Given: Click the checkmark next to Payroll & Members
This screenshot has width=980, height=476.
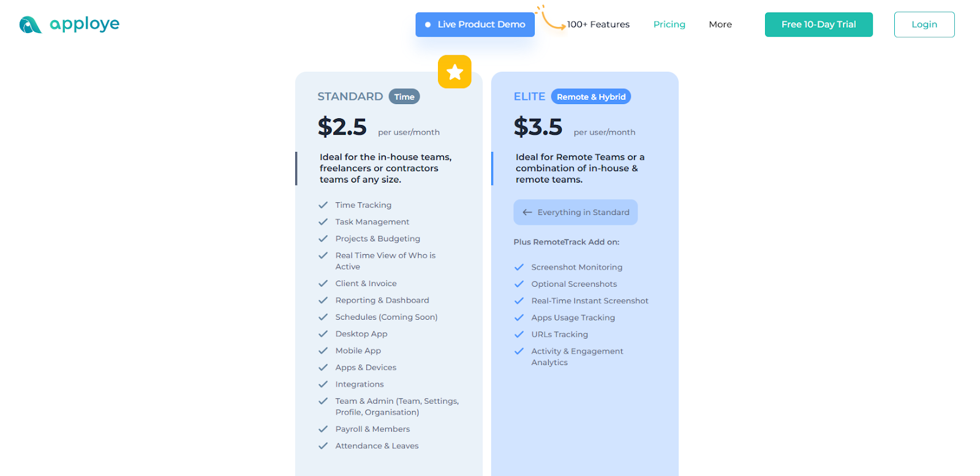Looking at the screenshot, I should pyautogui.click(x=323, y=429).
